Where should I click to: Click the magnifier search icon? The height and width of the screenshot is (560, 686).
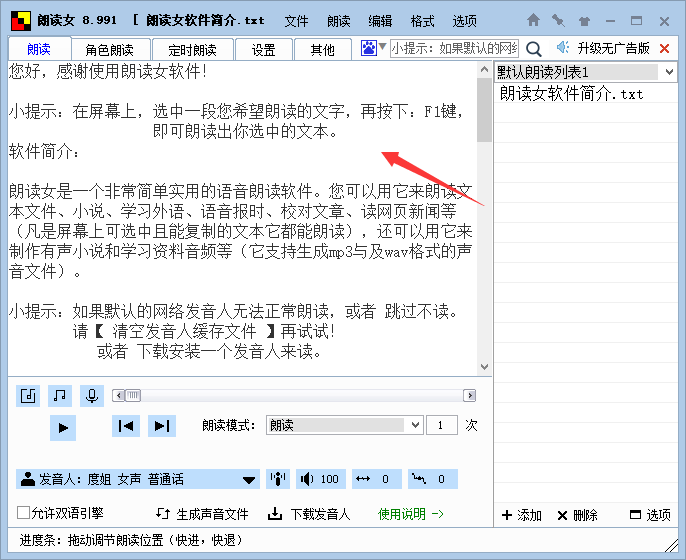534,48
